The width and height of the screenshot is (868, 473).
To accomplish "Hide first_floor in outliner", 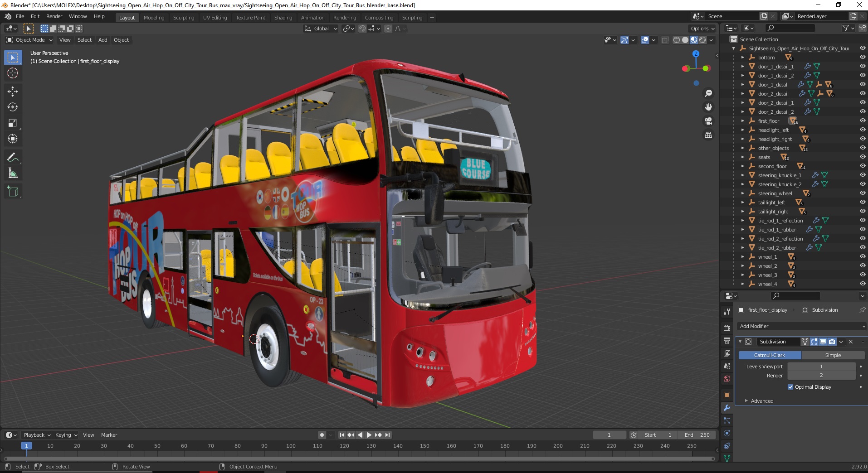I will point(863,121).
